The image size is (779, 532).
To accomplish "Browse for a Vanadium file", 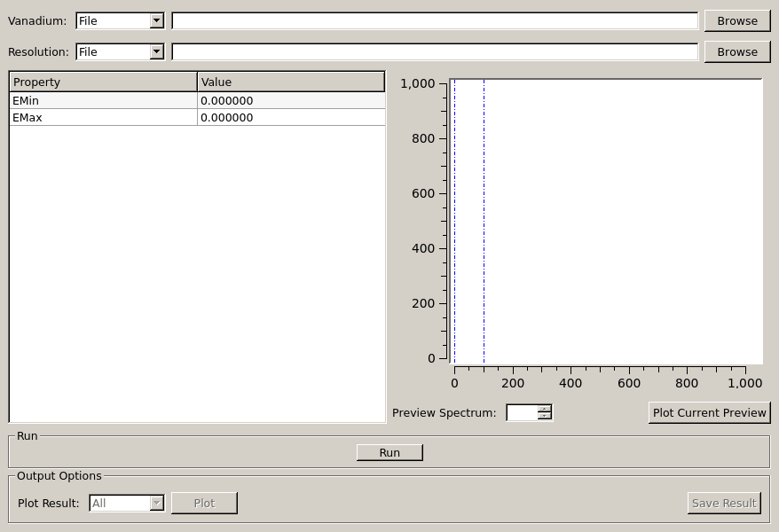I will (736, 20).
